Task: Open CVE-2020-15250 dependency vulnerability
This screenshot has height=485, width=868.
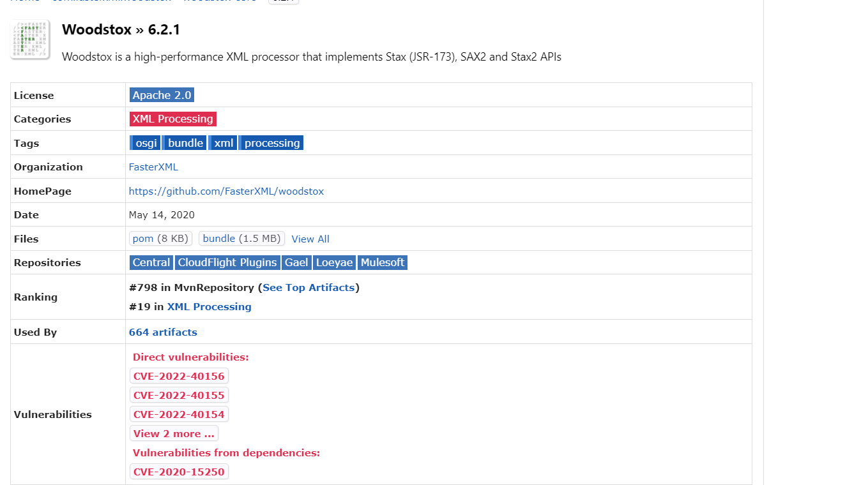Action: (179, 472)
